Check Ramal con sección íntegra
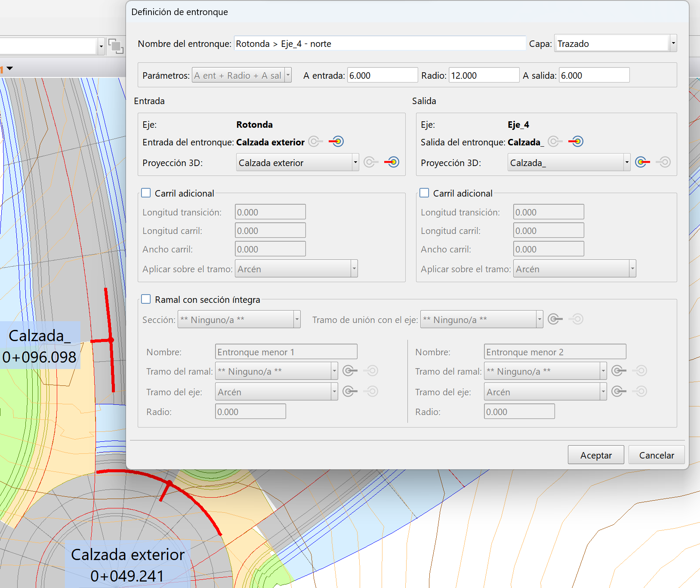This screenshot has height=588, width=700. click(146, 299)
